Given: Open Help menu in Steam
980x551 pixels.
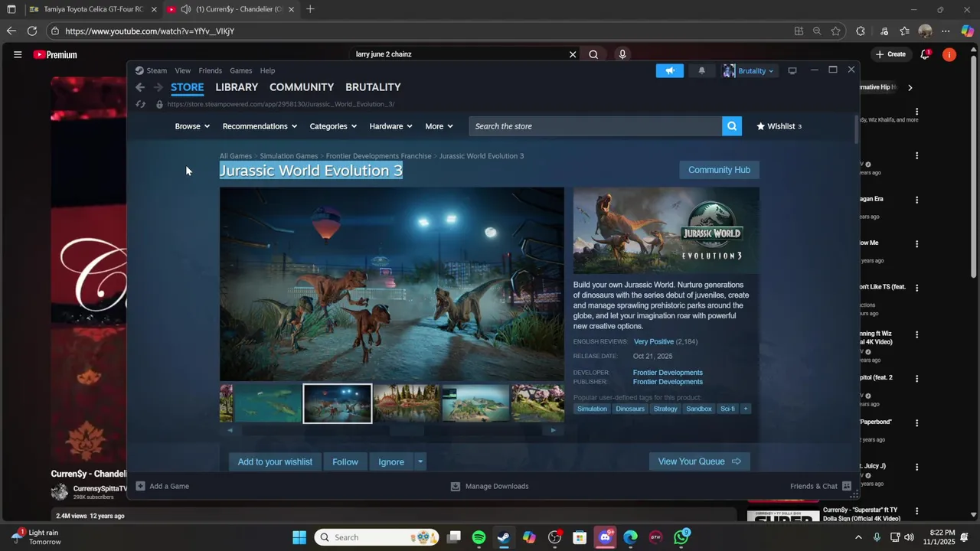Looking at the screenshot, I should tap(267, 70).
